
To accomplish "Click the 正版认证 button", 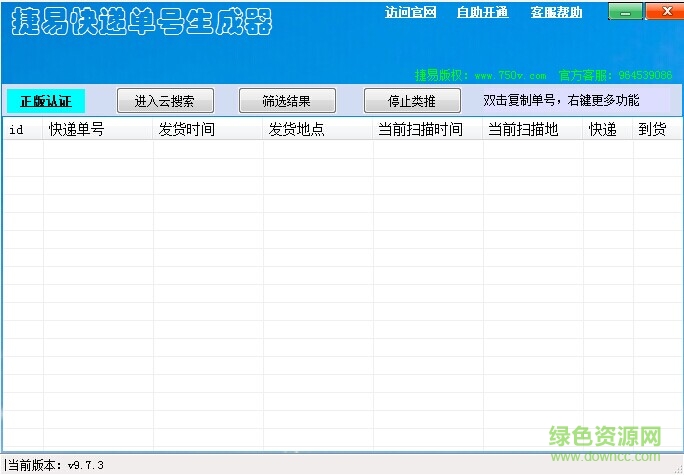I will click(x=46, y=101).
